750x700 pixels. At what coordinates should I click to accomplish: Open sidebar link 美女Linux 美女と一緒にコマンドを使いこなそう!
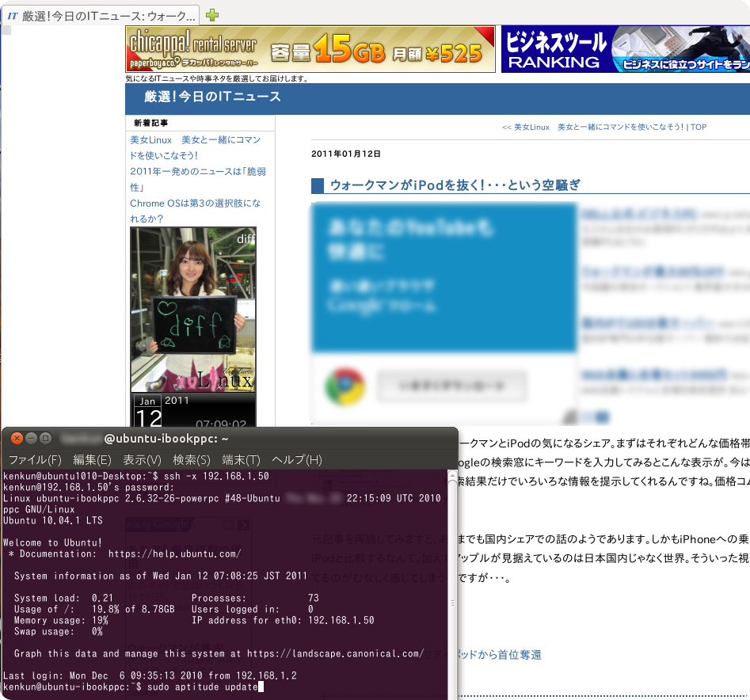(195, 147)
